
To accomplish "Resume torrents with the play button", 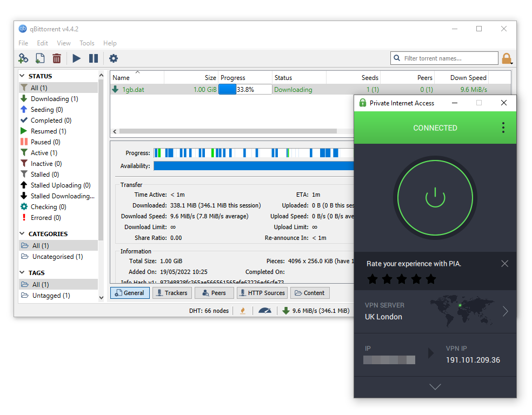I will [77, 58].
